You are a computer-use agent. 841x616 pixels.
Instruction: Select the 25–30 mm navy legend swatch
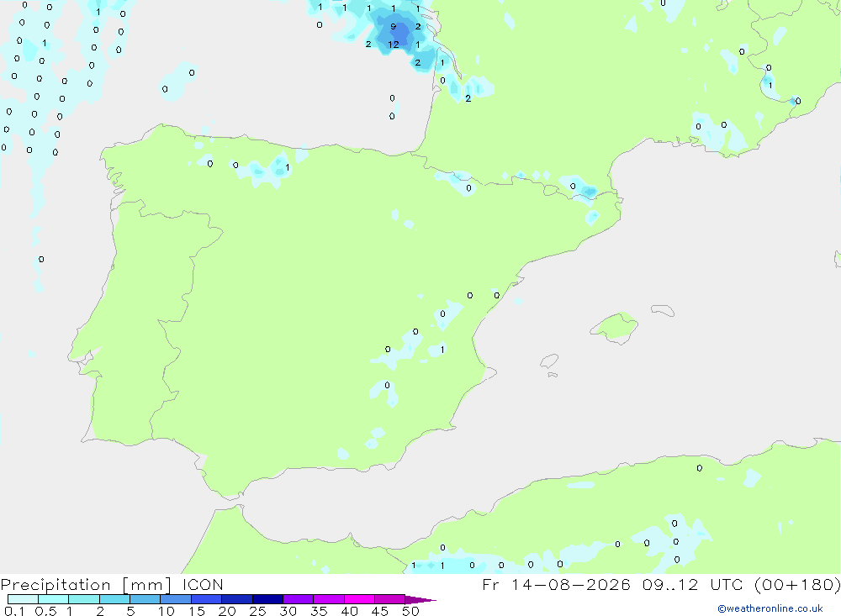click(x=267, y=599)
